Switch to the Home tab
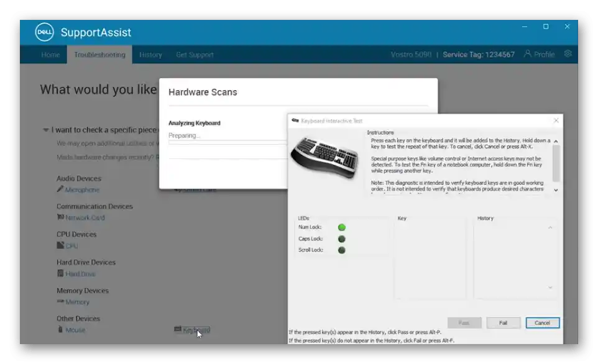The height and width of the screenshot is (364, 598). pos(50,55)
